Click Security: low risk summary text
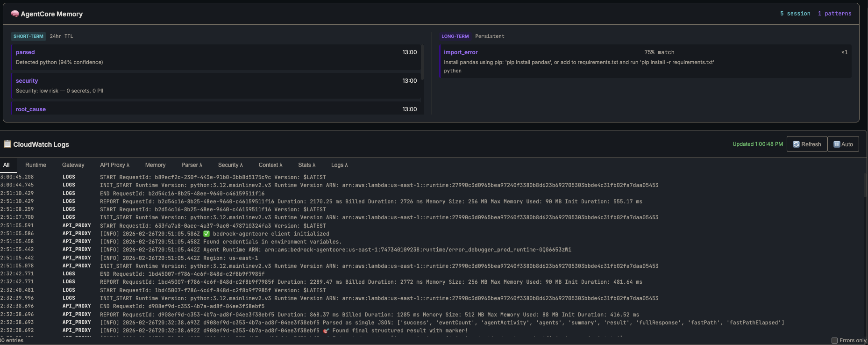This screenshot has height=345, width=868. (59, 91)
